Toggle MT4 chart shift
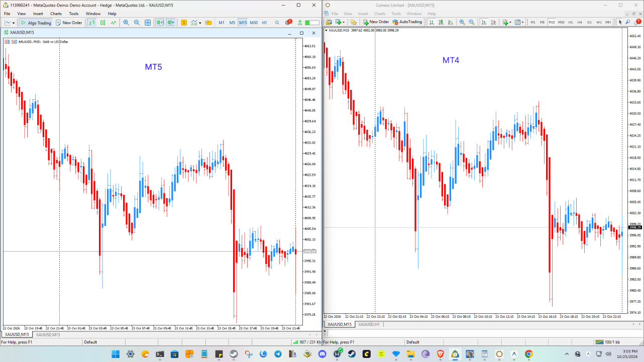 coord(494,22)
